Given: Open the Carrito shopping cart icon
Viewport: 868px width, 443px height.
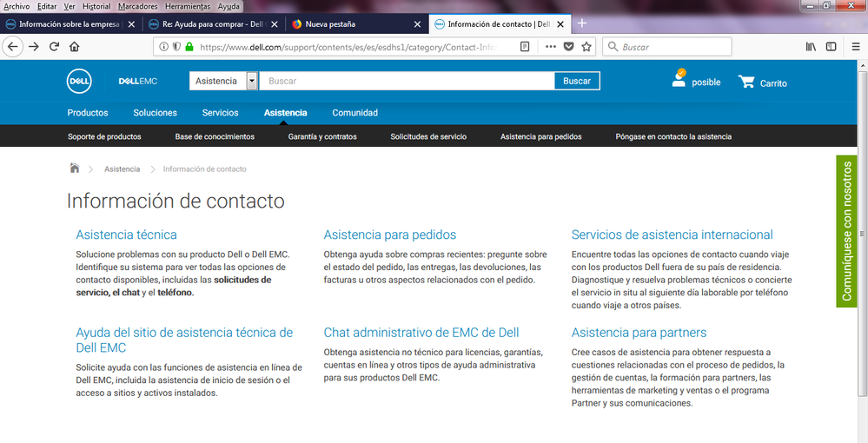Looking at the screenshot, I should pos(746,82).
